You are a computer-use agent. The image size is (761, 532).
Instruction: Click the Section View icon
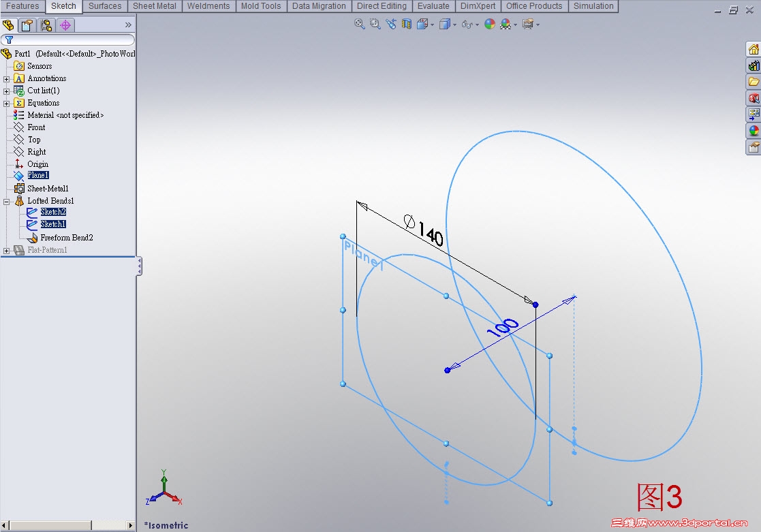coord(406,24)
